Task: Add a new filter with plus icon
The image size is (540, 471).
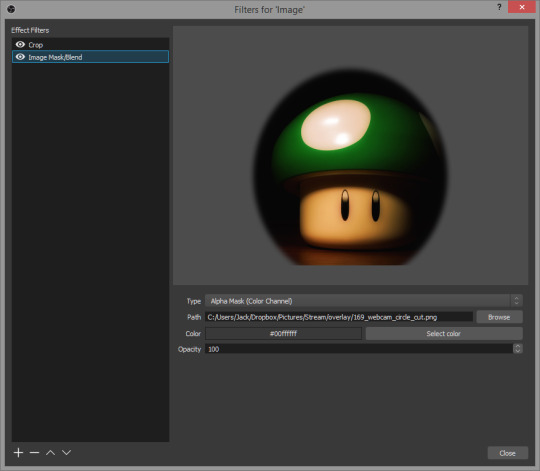Action: tap(18, 452)
